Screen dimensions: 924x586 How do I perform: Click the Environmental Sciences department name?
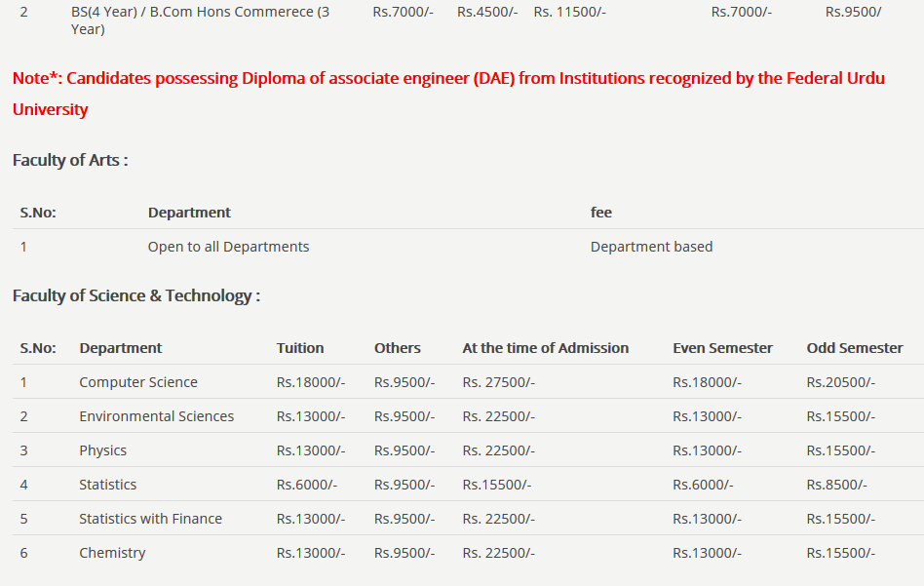click(156, 416)
